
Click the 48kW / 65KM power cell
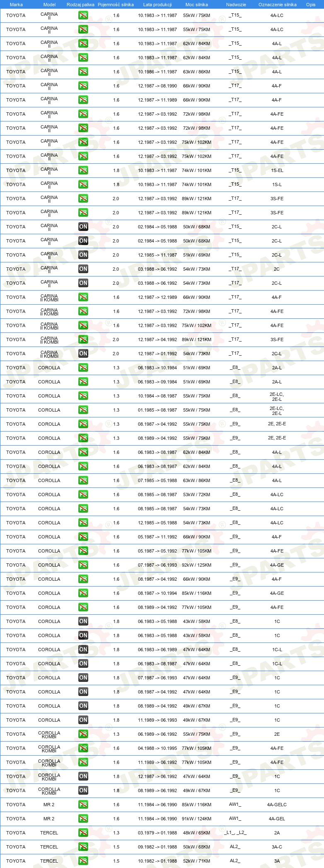coord(197,833)
